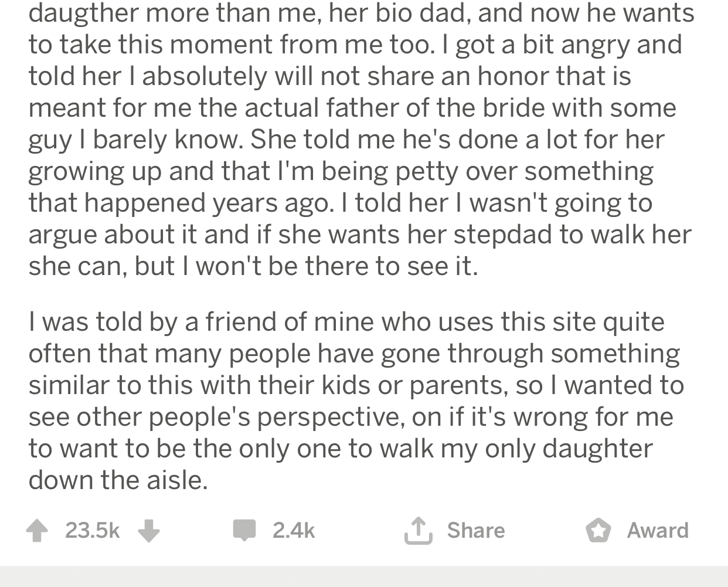Tap the share upload arrow icon
728x587 pixels.
coord(419,530)
